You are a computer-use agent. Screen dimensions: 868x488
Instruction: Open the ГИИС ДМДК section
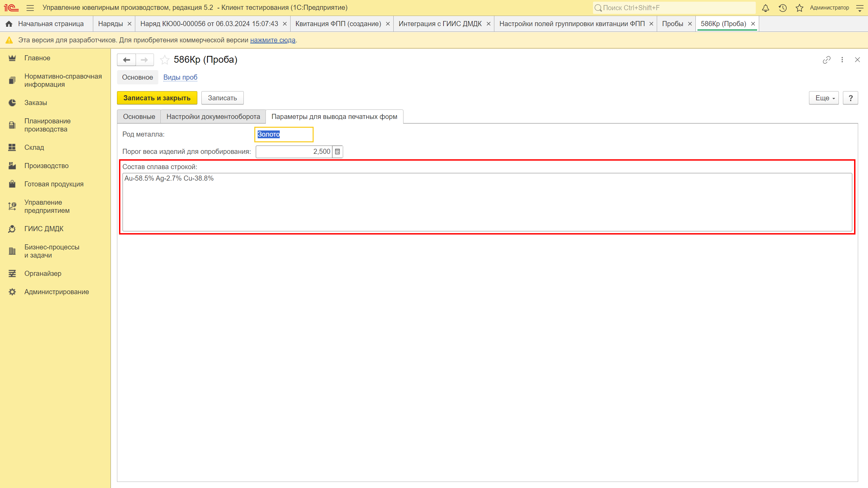(55, 229)
